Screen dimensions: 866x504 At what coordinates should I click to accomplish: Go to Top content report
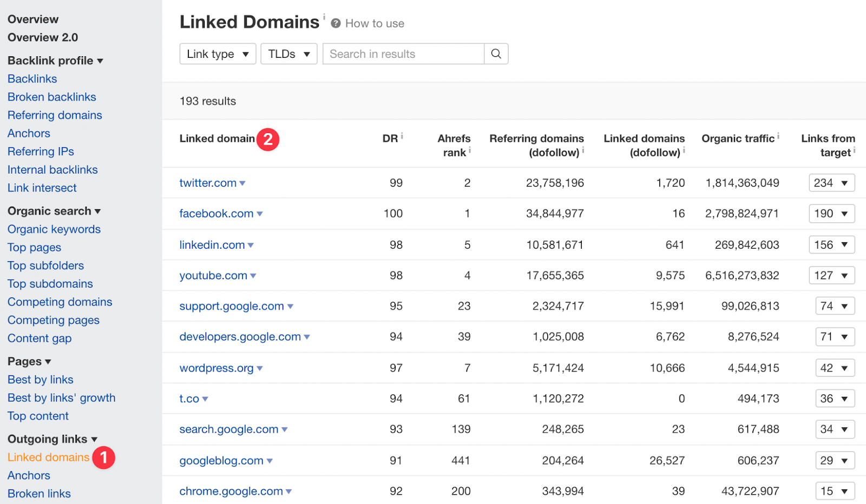(38, 416)
